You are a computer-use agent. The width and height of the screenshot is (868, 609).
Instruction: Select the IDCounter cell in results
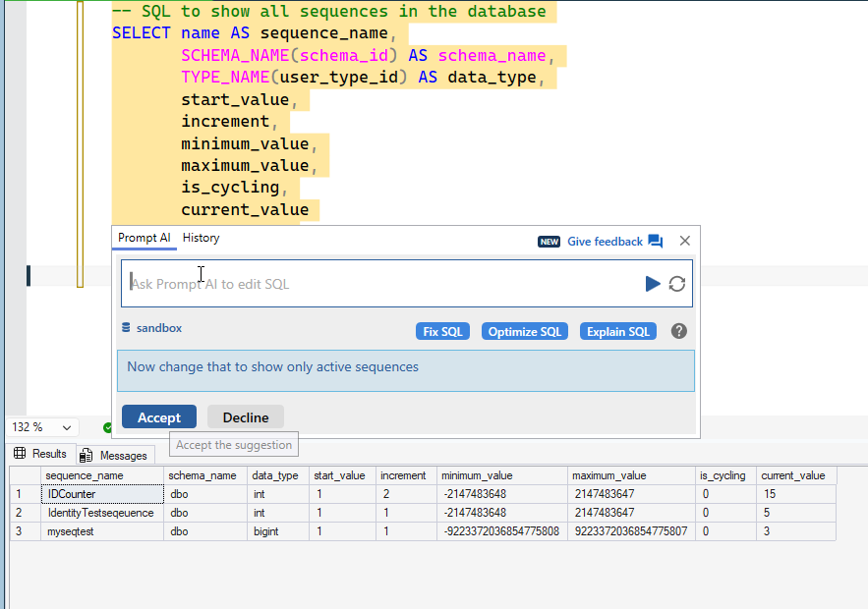click(x=102, y=494)
